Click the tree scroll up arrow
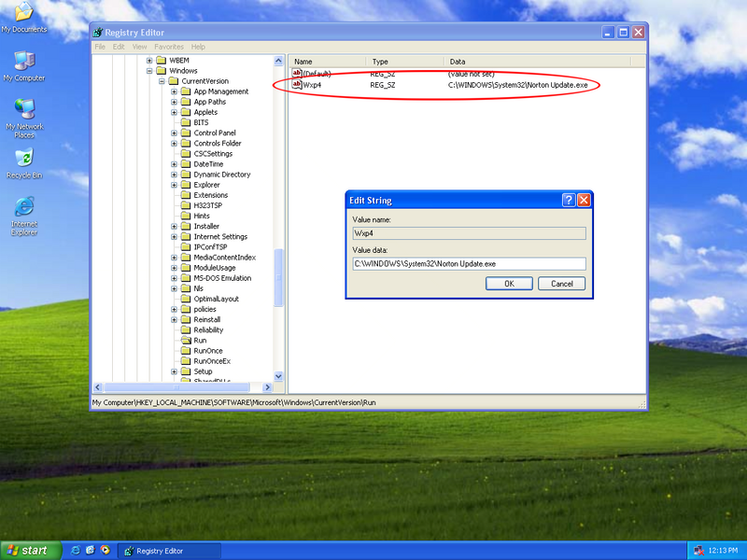The height and width of the screenshot is (560, 747). 278,61
